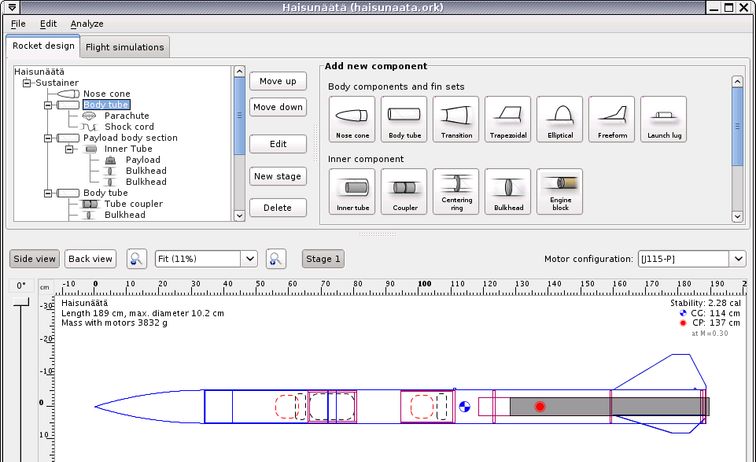The width and height of the screenshot is (756, 462).
Task: Toggle the Stage 1 button
Action: [x=323, y=259]
